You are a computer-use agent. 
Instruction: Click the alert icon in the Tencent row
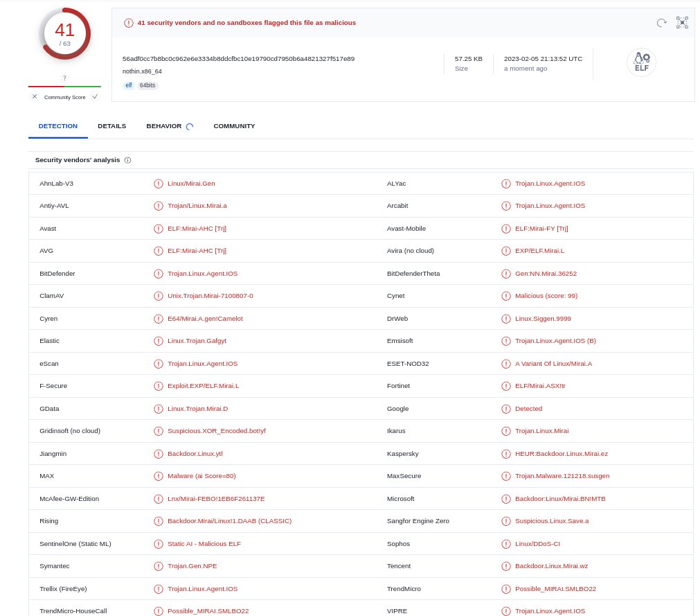pyautogui.click(x=506, y=566)
